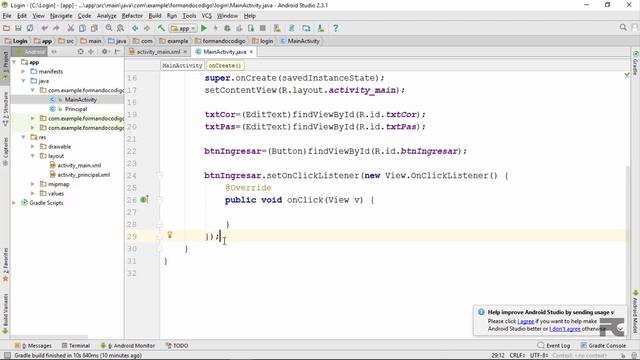Toggle the Structure tool window side tab
This screenshot has height=360, width=640.
click(5, 109)
